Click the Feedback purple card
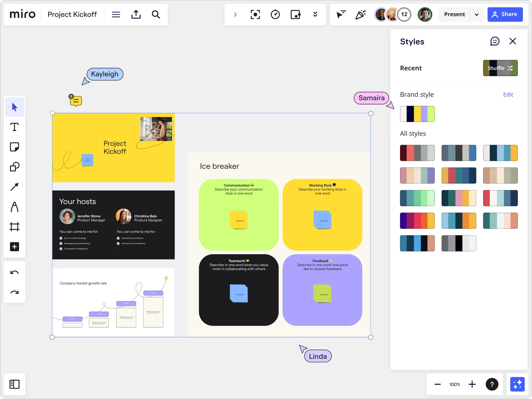The height and width of the screenshot is (399, 532). [x=322, y=290]
